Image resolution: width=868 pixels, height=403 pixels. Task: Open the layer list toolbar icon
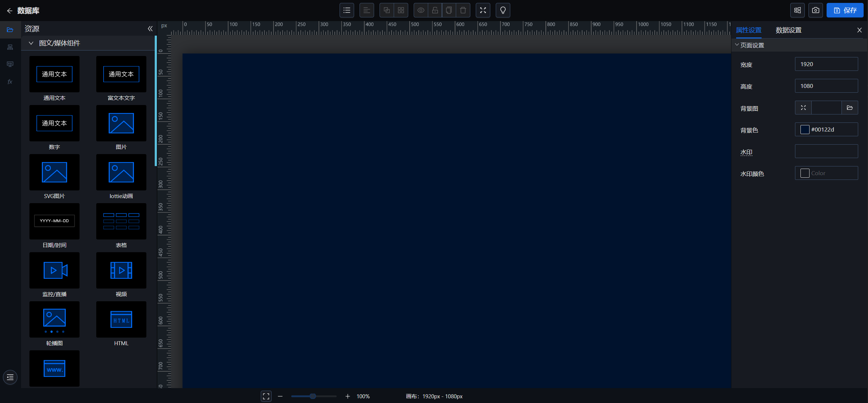(x=346, y=10)
